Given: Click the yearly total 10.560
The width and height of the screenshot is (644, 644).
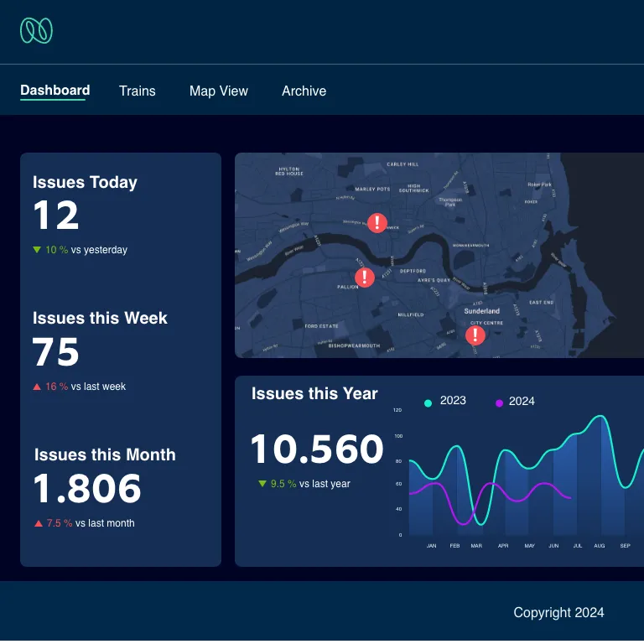Looking at the screenshot, I should click(317, 449).
